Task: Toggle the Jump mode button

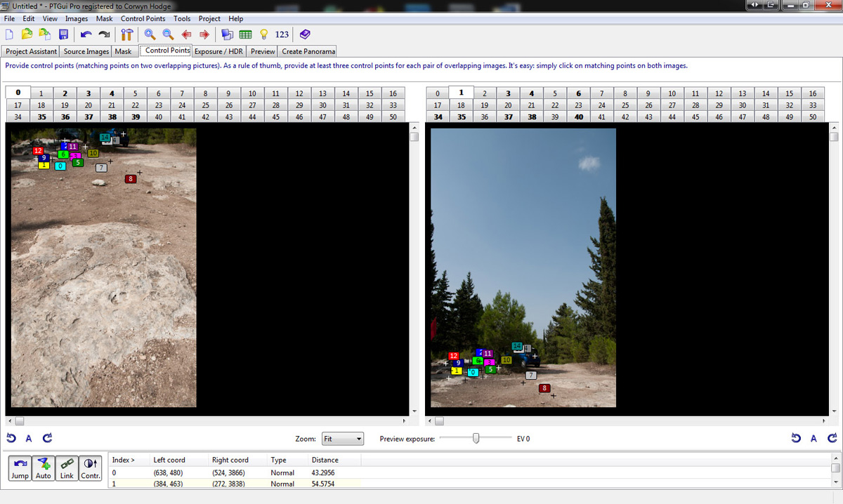Action: click(x=20, y=468)
